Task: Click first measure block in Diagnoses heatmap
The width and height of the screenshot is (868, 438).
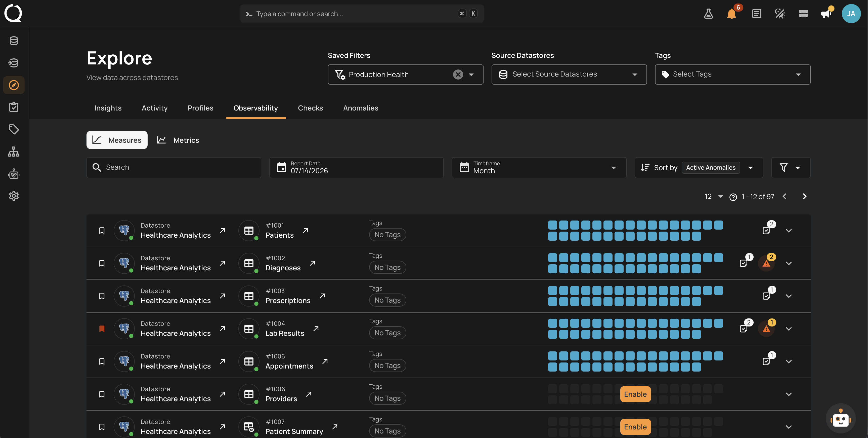Action: pyautogui.click(x=553, y=258)
